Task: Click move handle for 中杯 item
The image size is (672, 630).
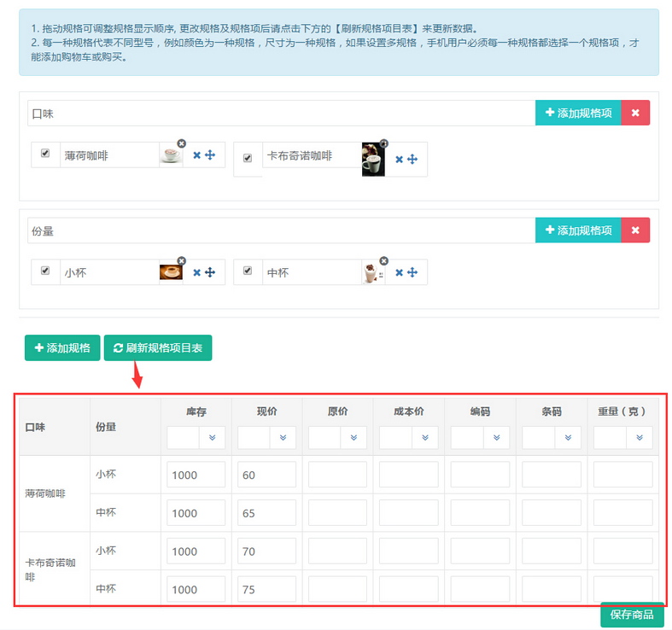Action: [x=412, y=272]
